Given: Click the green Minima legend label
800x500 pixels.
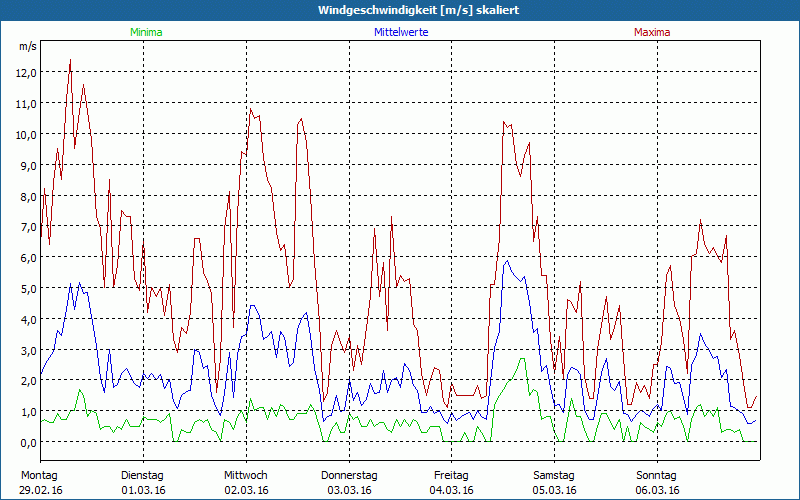Looking at the screenshot, I should pos(146,32).
